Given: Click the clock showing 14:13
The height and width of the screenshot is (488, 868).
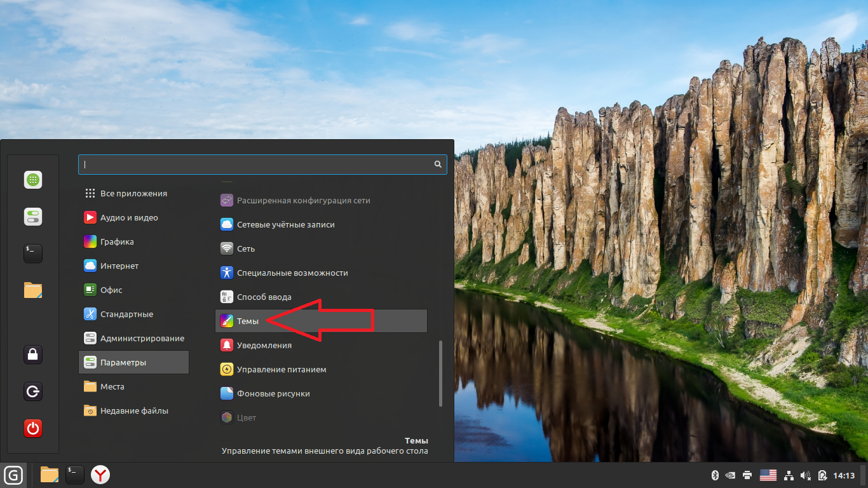Looking at the screenshot, I should [844, 475].
